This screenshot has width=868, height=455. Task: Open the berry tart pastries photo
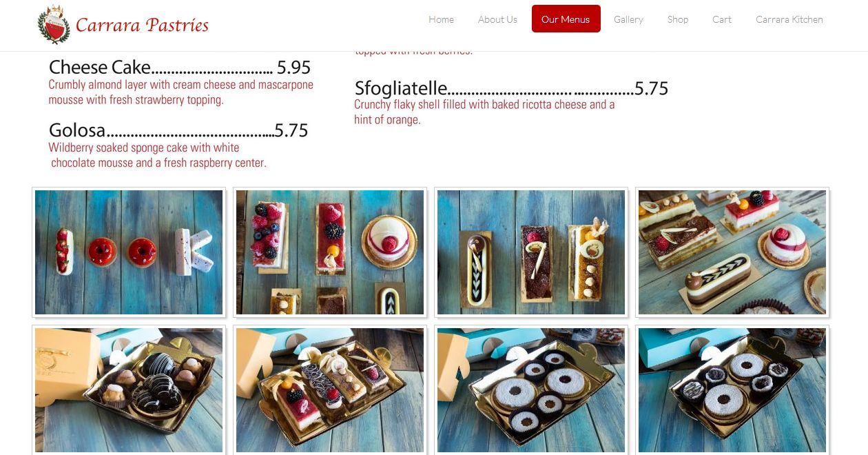pyautogui.click(x=330, y=252)
